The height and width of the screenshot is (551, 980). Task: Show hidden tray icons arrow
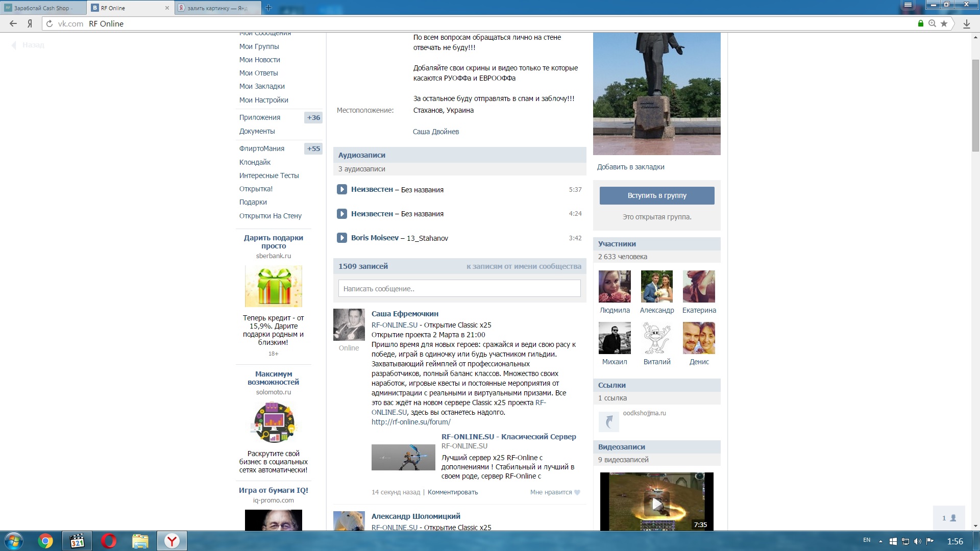click(880, 541)
